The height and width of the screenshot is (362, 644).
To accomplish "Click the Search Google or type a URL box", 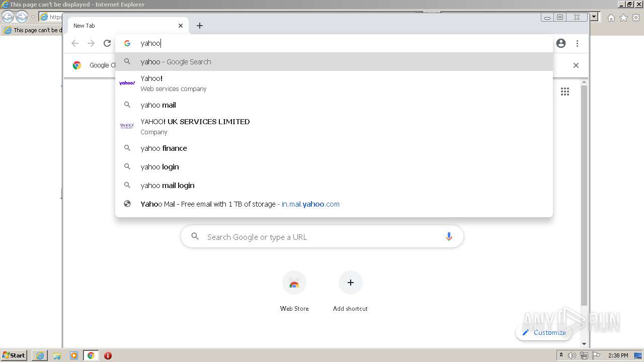I will click(x=322, y=237).
